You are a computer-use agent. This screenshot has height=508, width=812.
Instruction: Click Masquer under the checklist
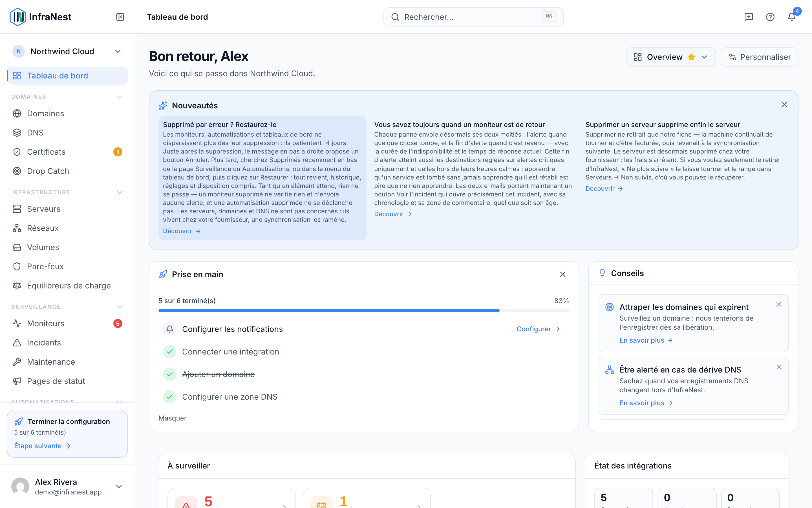(x=173, y=418)
